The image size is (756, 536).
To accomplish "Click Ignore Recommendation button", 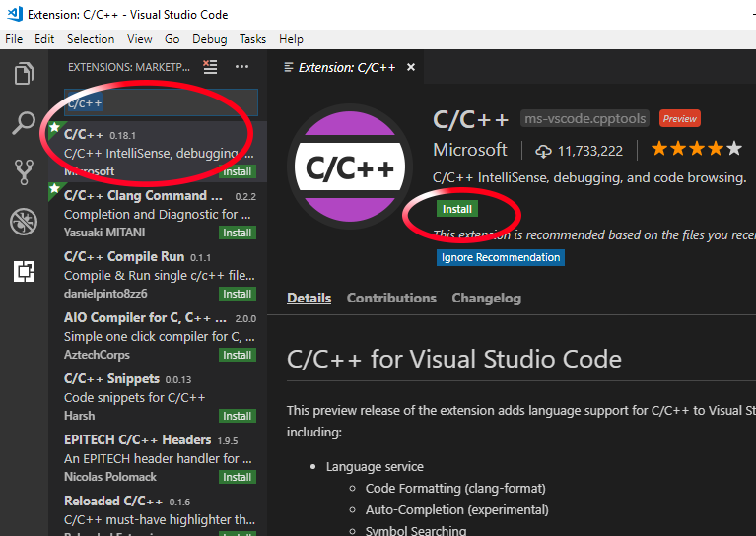I will click(501, 257).
